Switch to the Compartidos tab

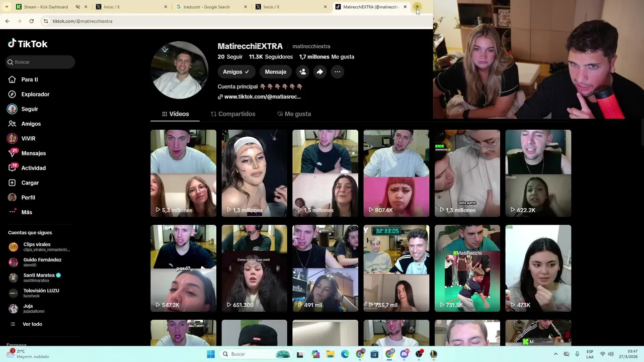(233, 114)
